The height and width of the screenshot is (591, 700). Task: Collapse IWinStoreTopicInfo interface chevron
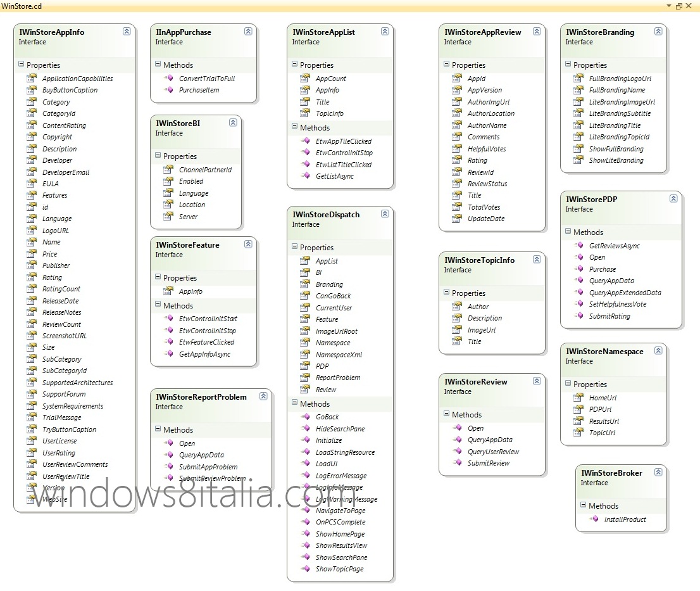(x=537, y=259)
